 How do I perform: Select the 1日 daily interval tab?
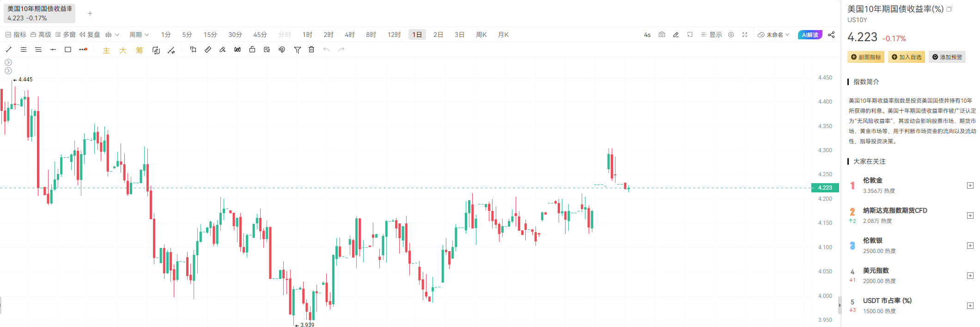click(416, 34)
